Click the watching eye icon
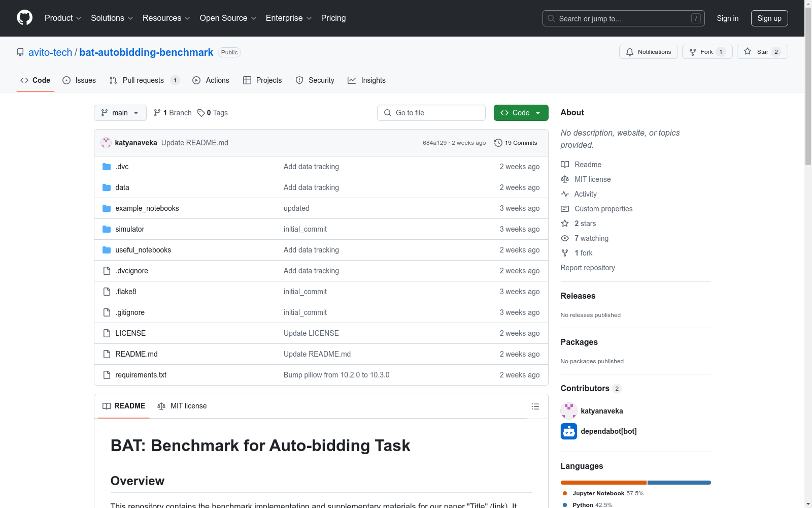This screenshot has width=812, height=508. [x=565, y=238]
